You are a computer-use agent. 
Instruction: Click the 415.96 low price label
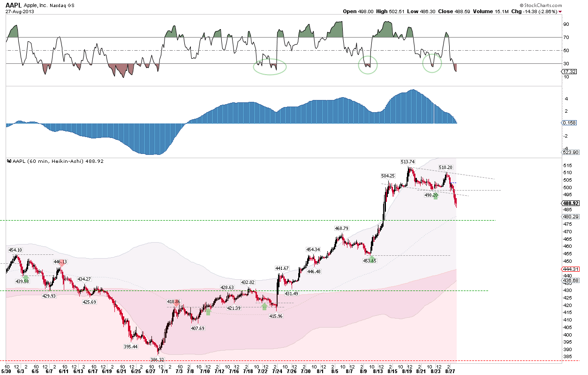coord(275,316)
